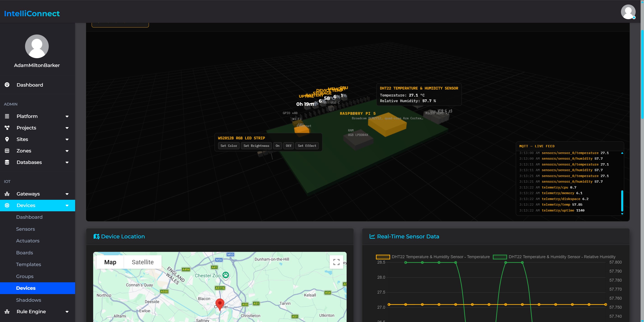The height and width of the screenshot is (322, 644).
Task: Expand the Databases menu arrow
Action: pos(67,162)
